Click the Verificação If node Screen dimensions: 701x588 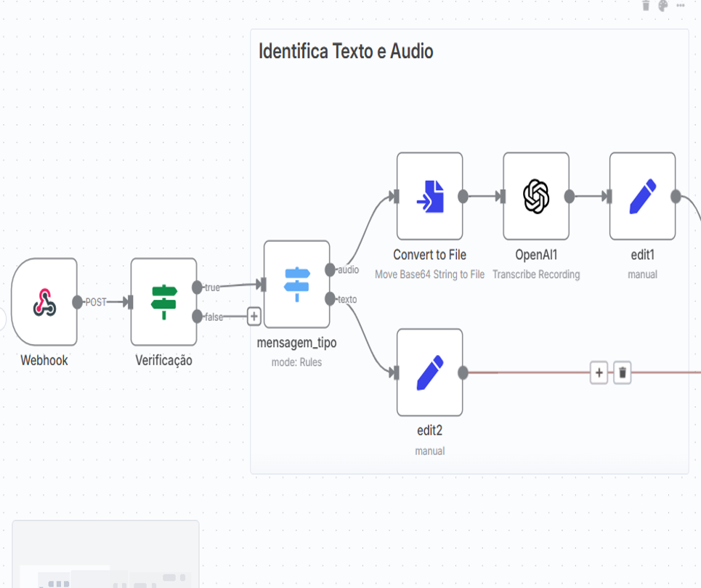[x=163, y=302]
